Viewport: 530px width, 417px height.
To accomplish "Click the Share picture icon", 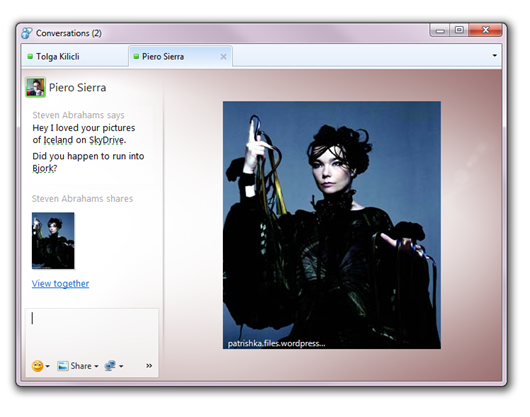I will [63, 366].
